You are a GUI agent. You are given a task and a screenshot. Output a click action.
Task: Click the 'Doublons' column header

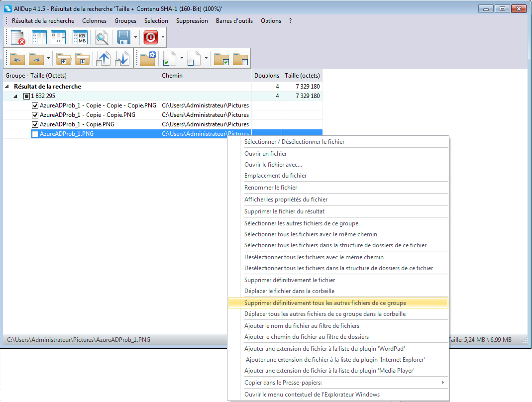point(266,76)
